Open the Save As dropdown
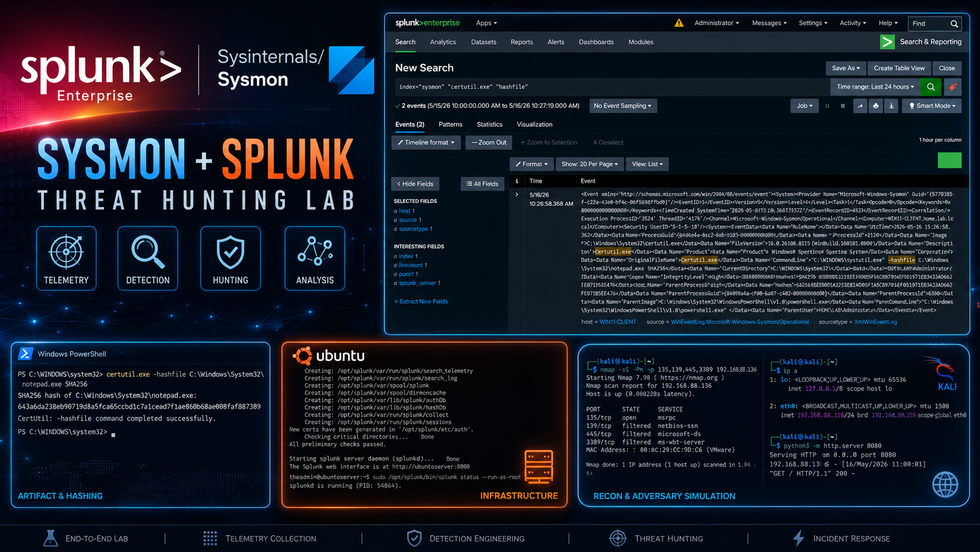 (x=846, y=68)
